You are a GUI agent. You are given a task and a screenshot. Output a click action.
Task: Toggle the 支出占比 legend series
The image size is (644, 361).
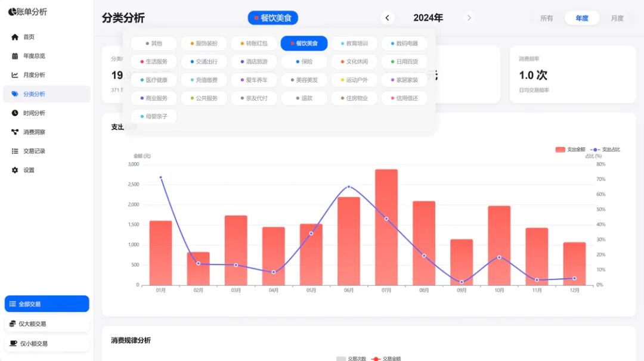(x=605, y=150)
